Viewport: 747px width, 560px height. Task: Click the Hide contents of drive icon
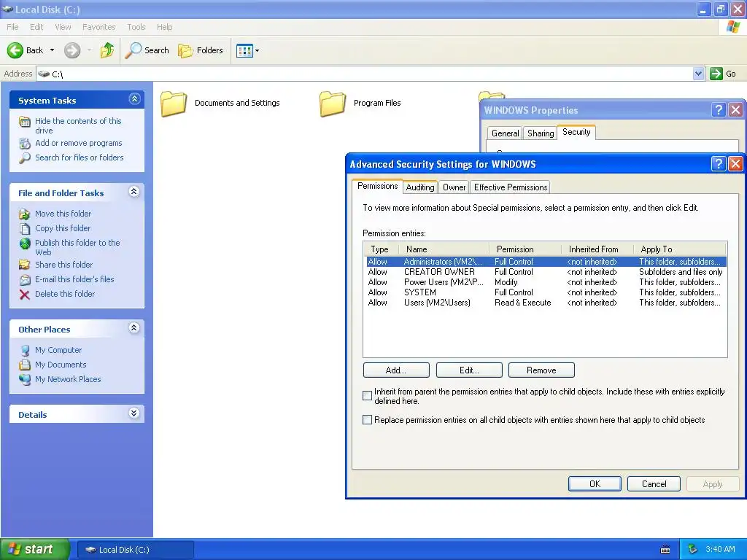(25, 122)
